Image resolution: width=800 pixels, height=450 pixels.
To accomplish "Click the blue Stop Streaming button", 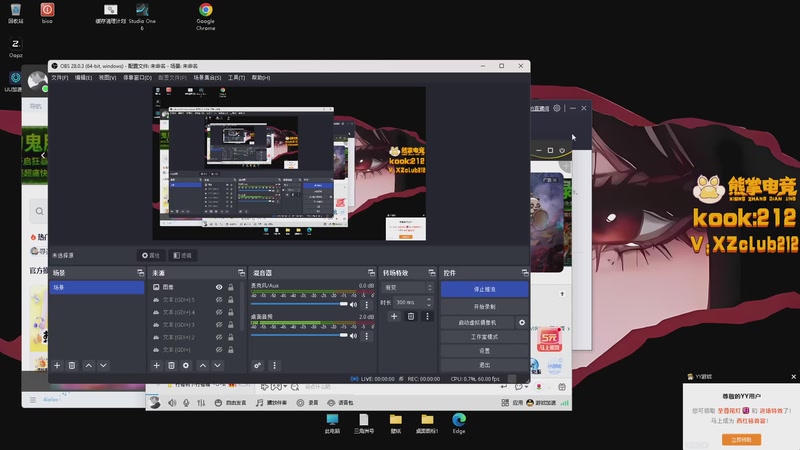I will point(484,289).
